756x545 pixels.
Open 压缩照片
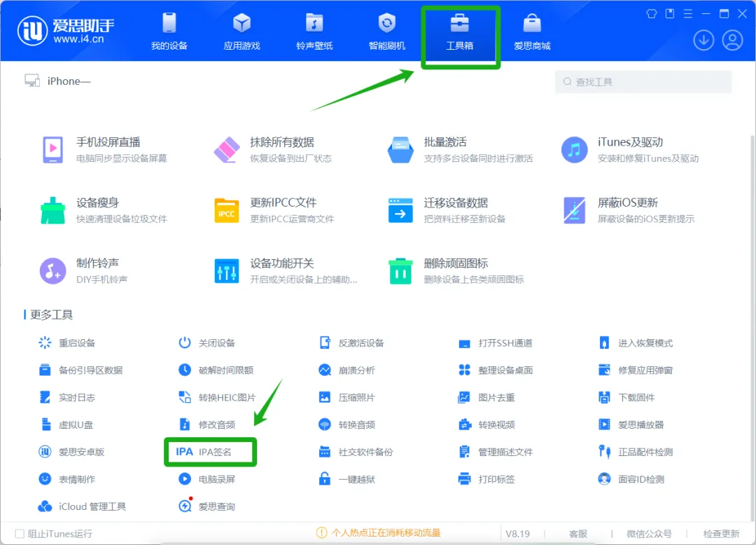tap(346, 397)
